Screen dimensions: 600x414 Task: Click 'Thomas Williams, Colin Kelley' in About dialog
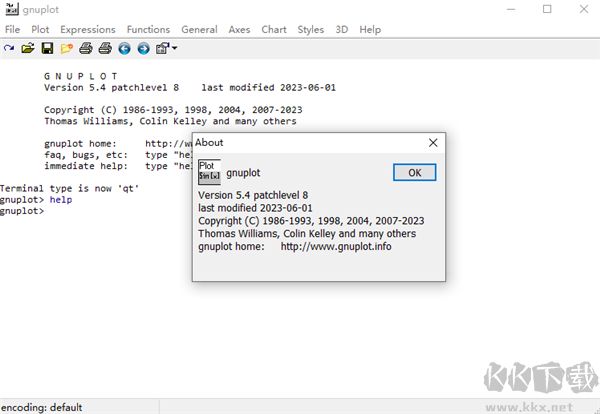point(267,234)
